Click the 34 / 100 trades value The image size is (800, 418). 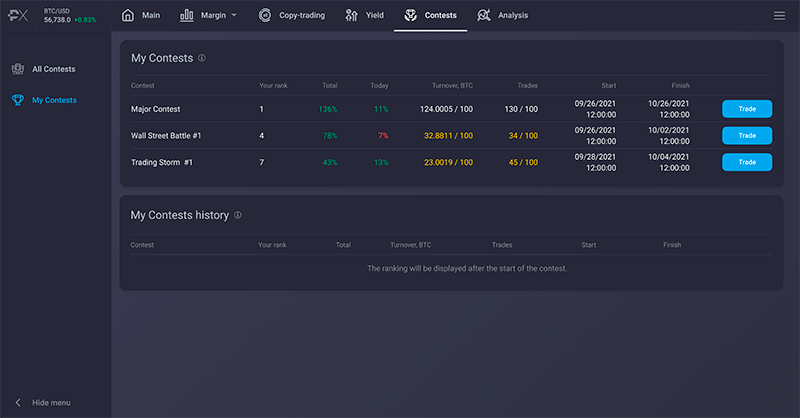(x=523, y=136)
